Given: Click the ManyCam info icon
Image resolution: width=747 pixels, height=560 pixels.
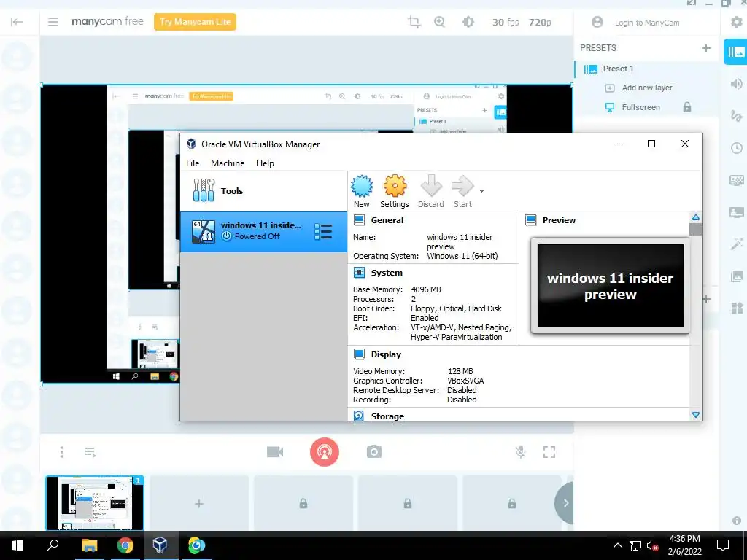Looking at the screenshot, I should (737, 521).
